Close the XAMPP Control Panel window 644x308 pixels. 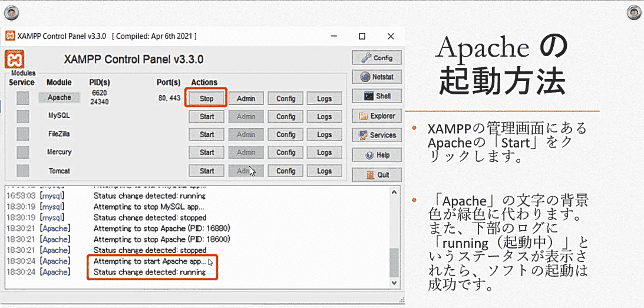tap(391, 36)
